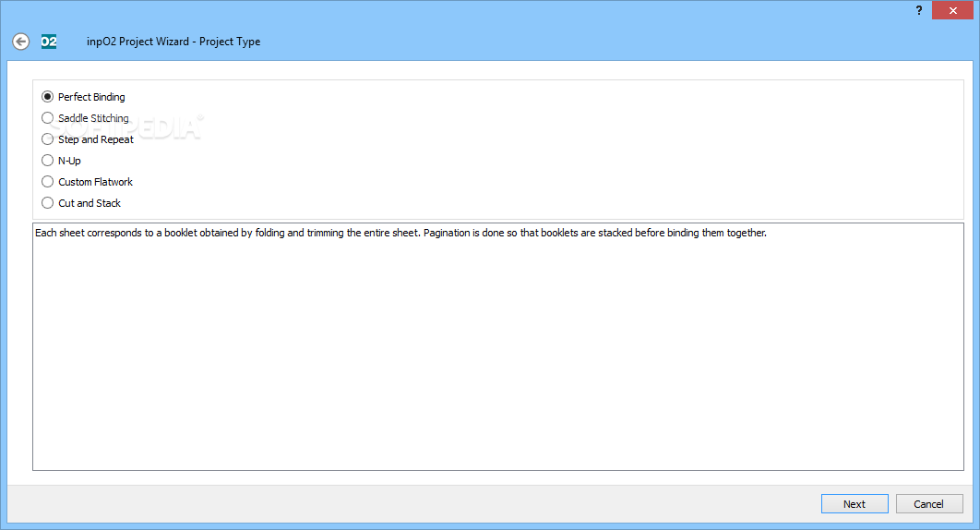Select the Perfect Binding project type
The height and width of the screenshot is (530, 980).
[83, 97]
